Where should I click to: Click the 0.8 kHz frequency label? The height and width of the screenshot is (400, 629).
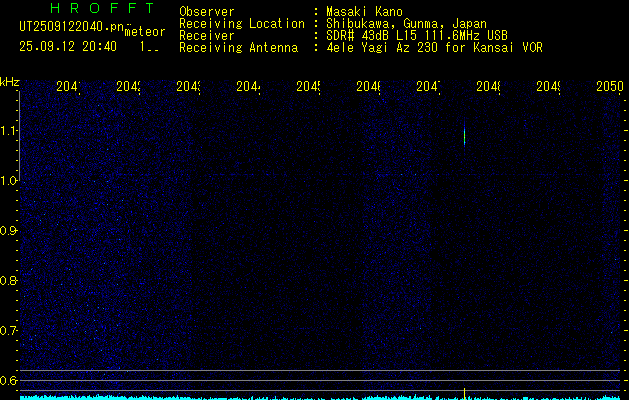(8, 280)
